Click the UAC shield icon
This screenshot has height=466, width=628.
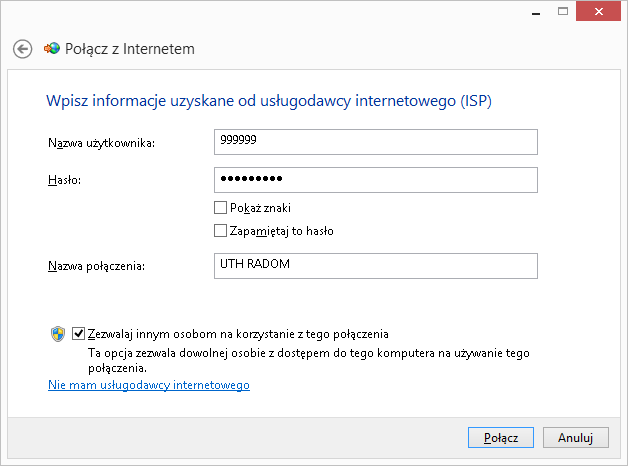58,335
